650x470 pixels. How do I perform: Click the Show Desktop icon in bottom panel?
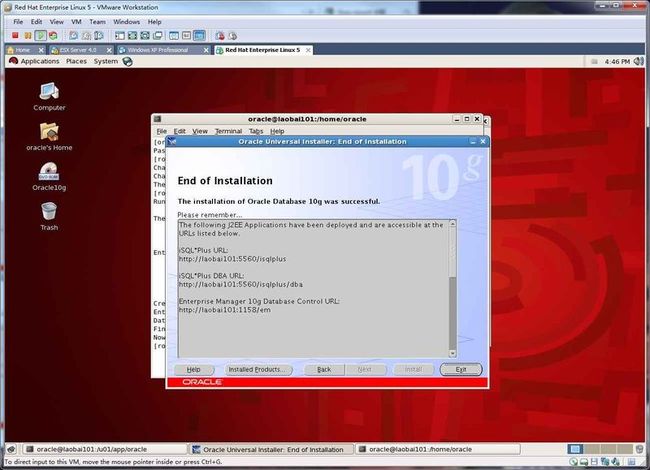(x=11, y=449)
